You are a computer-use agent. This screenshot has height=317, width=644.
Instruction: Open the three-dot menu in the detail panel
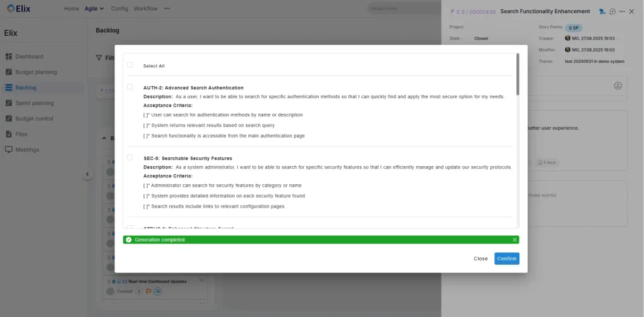tap(622, 12)
